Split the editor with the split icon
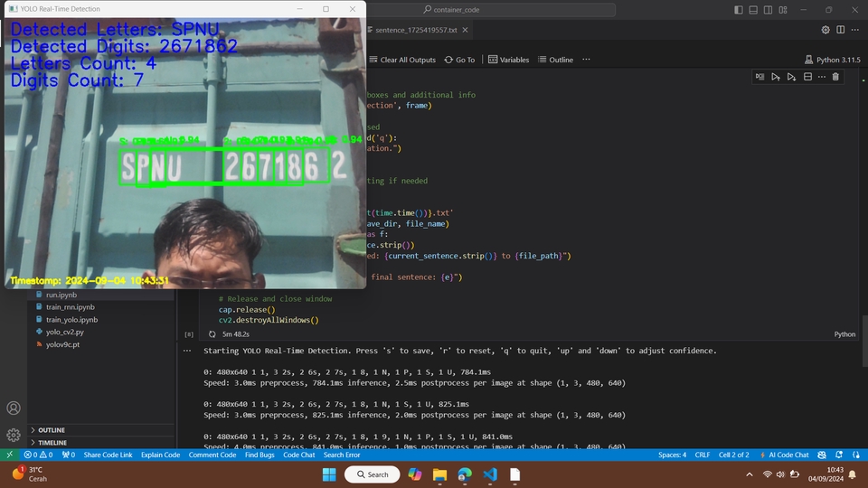Screen dimensions: 868x488 pos(840,30)
